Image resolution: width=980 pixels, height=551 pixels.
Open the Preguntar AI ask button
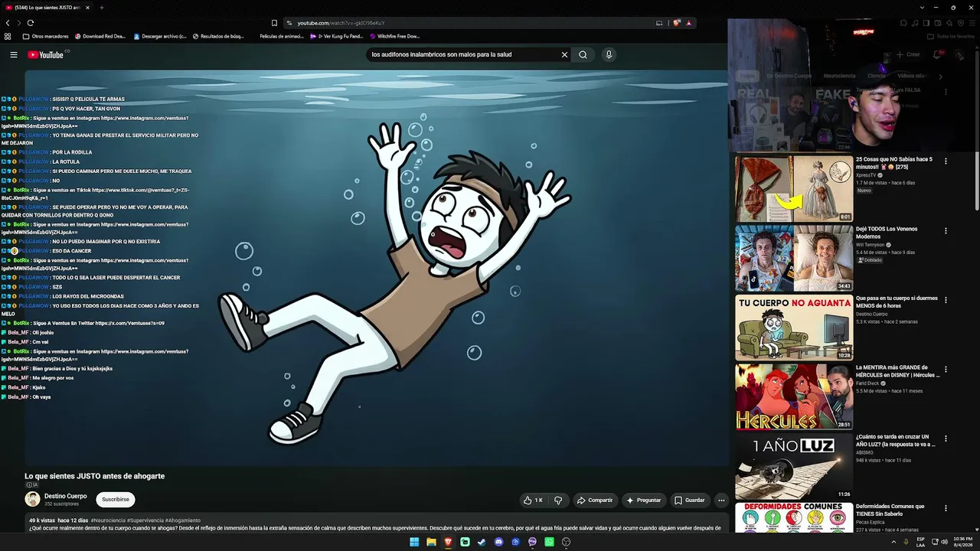pyautogui.click(x=643, y=500)
